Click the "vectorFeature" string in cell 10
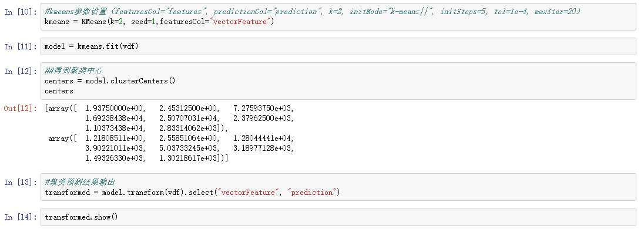The width and height of the screenshot is (644, 229). tap(242, 22)
